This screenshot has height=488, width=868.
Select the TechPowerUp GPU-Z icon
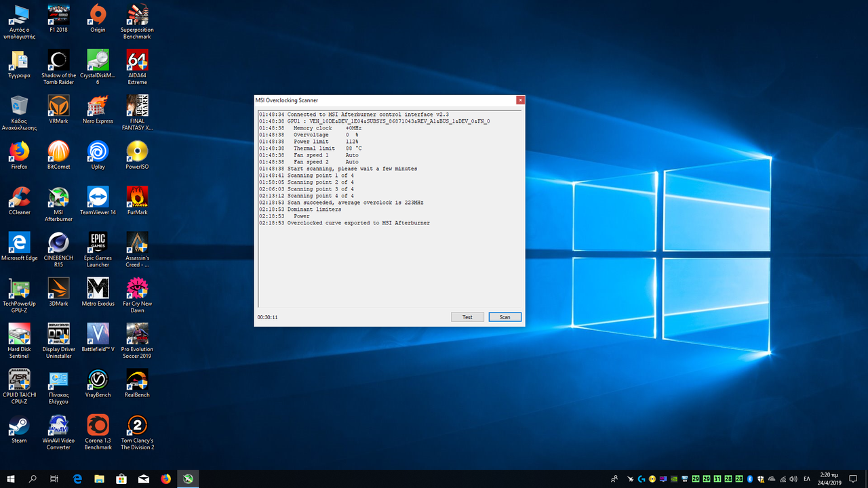click(19, 295)
